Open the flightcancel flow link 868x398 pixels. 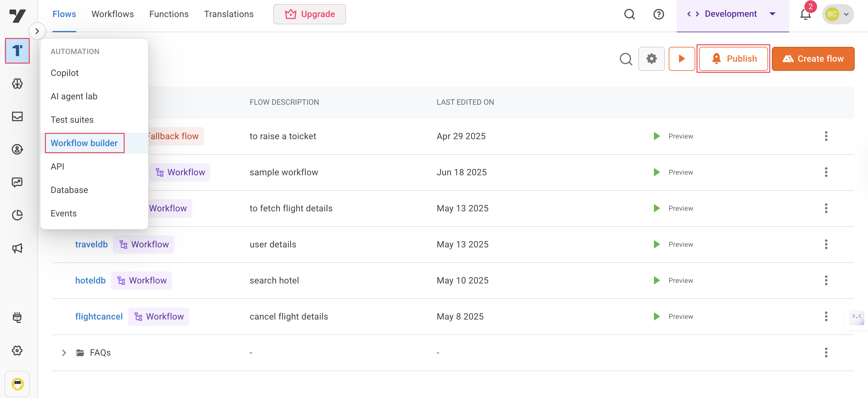coord(99,316)
